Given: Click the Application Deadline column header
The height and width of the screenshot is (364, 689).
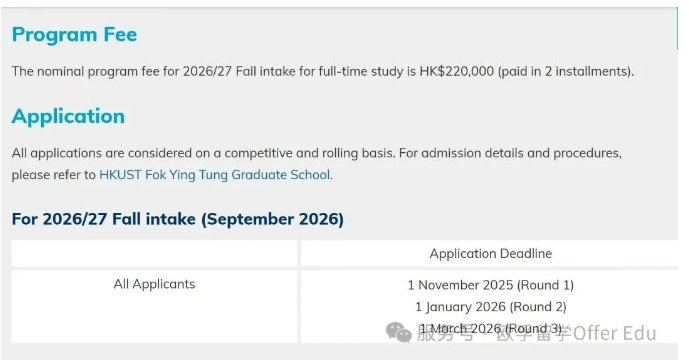Looking at the screenshot, I should point(491,254).
